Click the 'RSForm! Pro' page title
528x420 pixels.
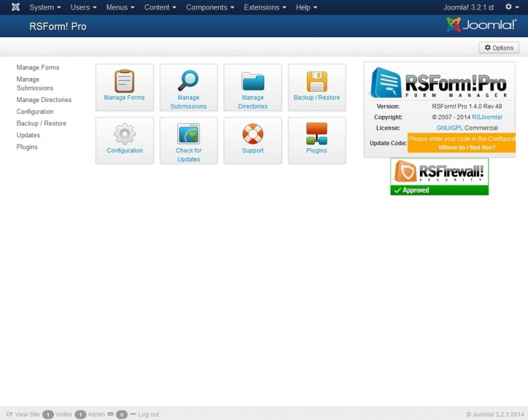[x=58, y=26]
